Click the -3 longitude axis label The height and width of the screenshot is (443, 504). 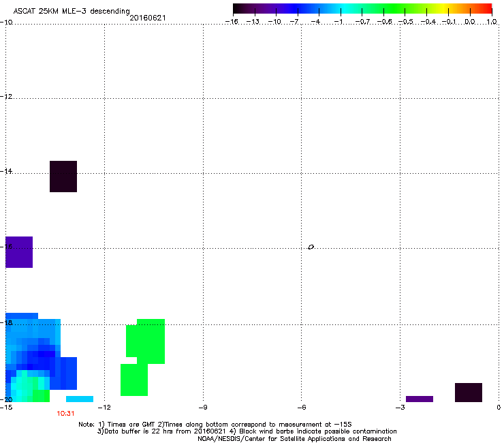point(400,408)
